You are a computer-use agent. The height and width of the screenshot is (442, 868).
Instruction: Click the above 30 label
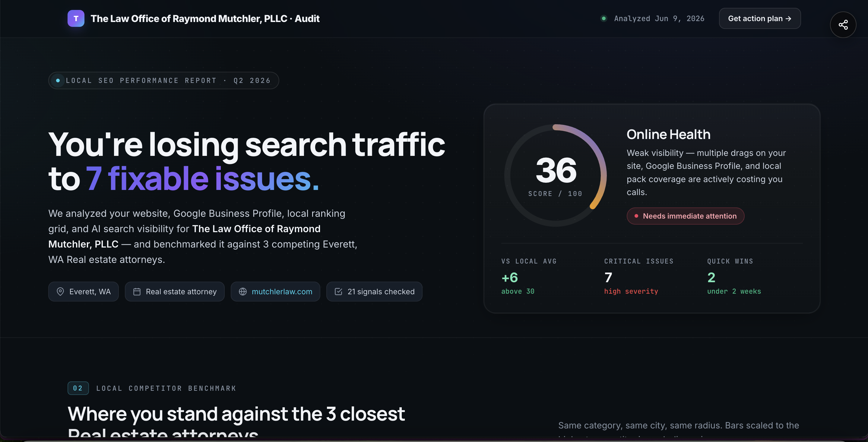point(518,291)
